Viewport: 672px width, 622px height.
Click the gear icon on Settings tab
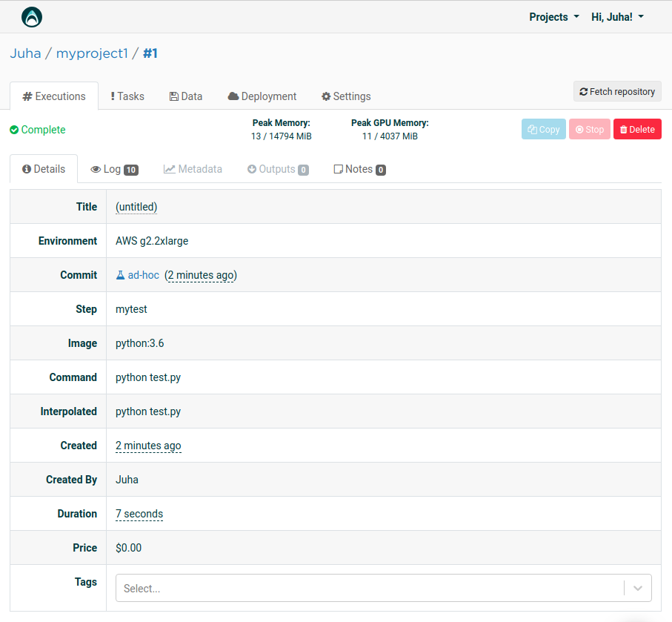(x=326, y=96)
